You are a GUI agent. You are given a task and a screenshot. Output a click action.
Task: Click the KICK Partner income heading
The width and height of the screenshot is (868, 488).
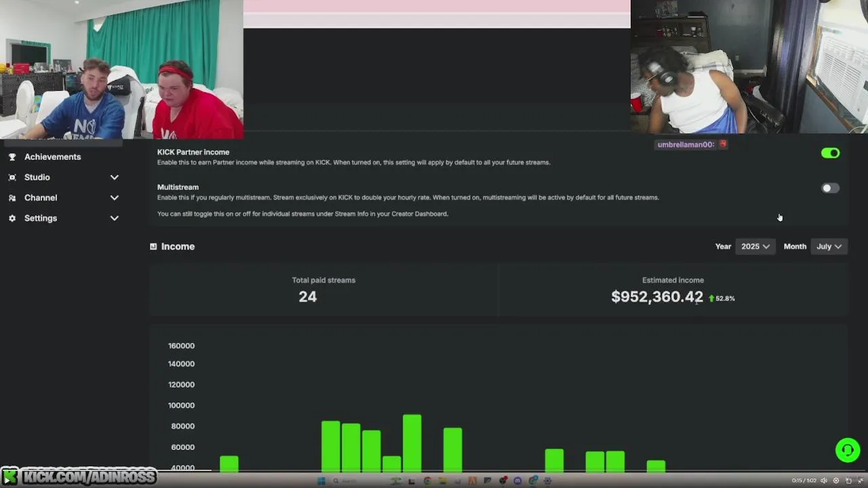pyautogui.click(x=193, y=152)
